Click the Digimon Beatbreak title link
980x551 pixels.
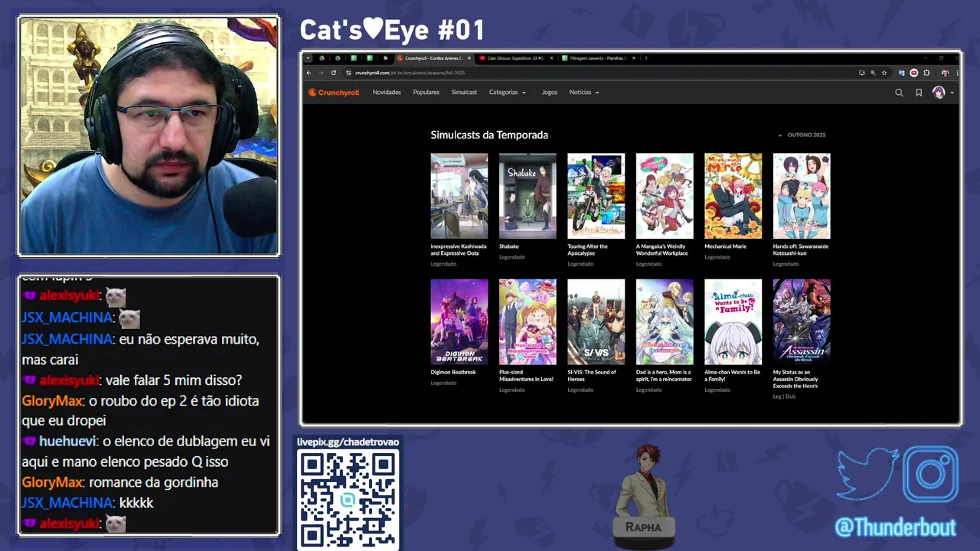coord(453,372)
